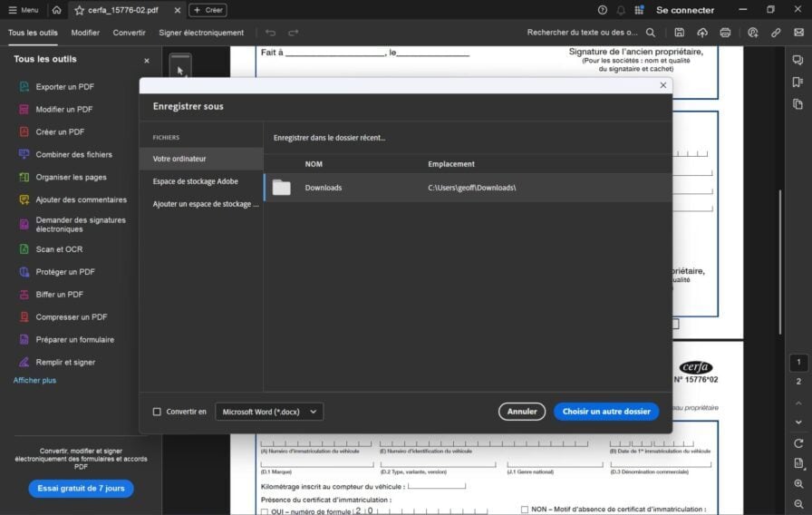This screenshot has height=515, width=812.
Task: Open Protéger un PDF tool
Action: [64, 272]
